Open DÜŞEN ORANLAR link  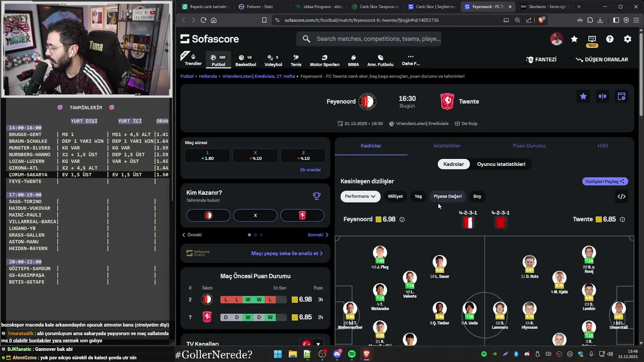(x=602, y=59)
